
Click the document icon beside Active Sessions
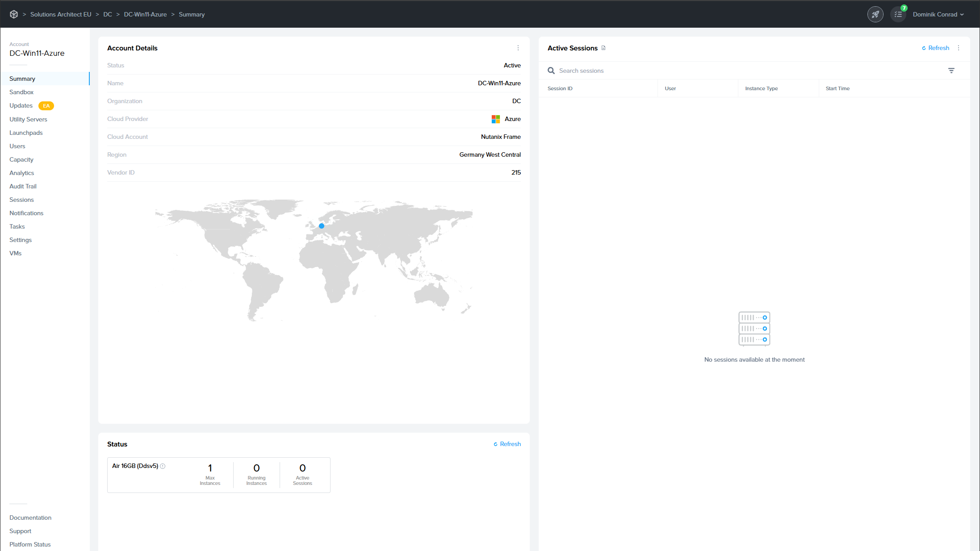point(603,48)
